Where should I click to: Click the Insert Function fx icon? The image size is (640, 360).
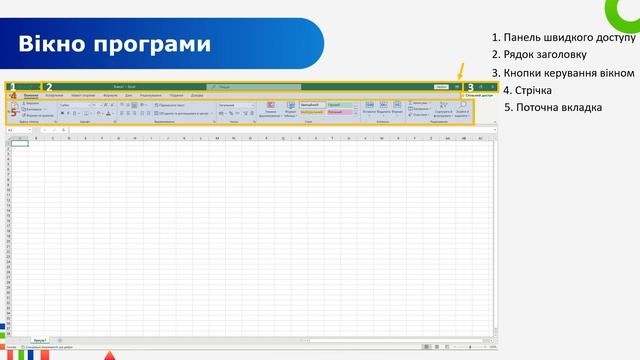coord(63,130)
